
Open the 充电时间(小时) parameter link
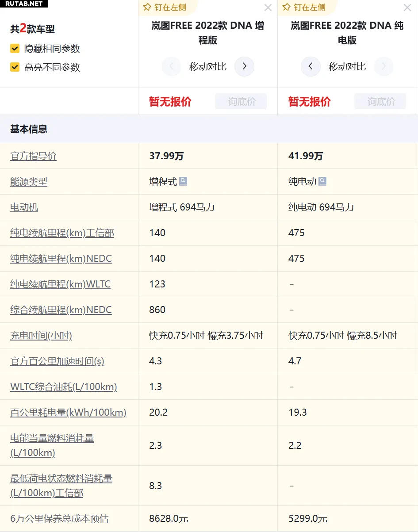coord(41,336)
